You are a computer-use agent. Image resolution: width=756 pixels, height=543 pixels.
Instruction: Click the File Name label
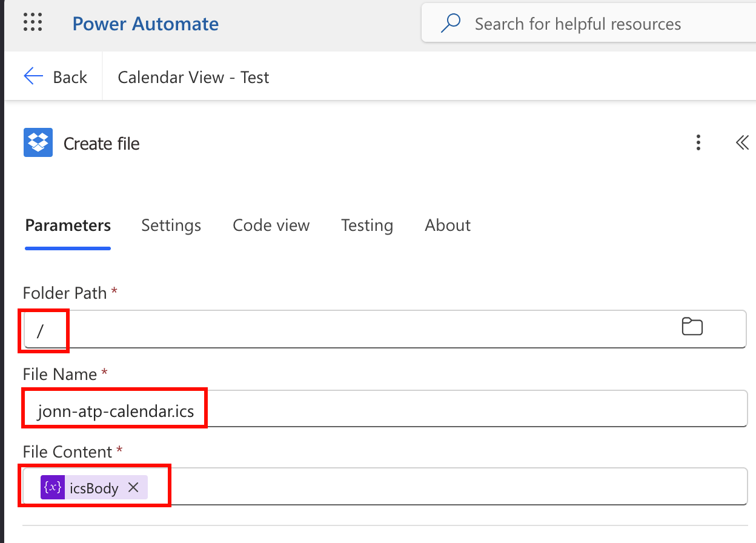click(60, 374)
